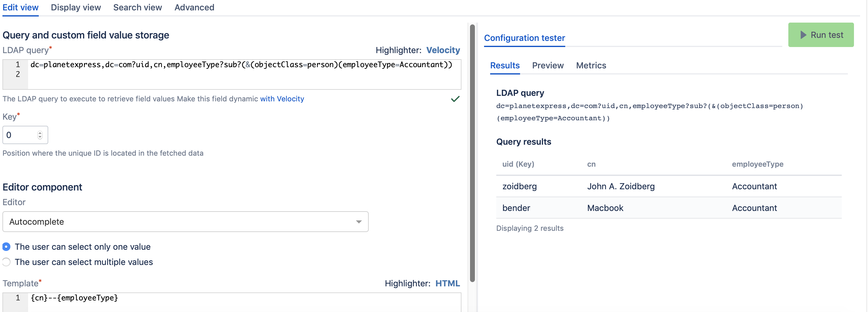The width and height of the screenshot is (868, 312).
Task: Go to the Advanced tab
Action: pos(194,7)
